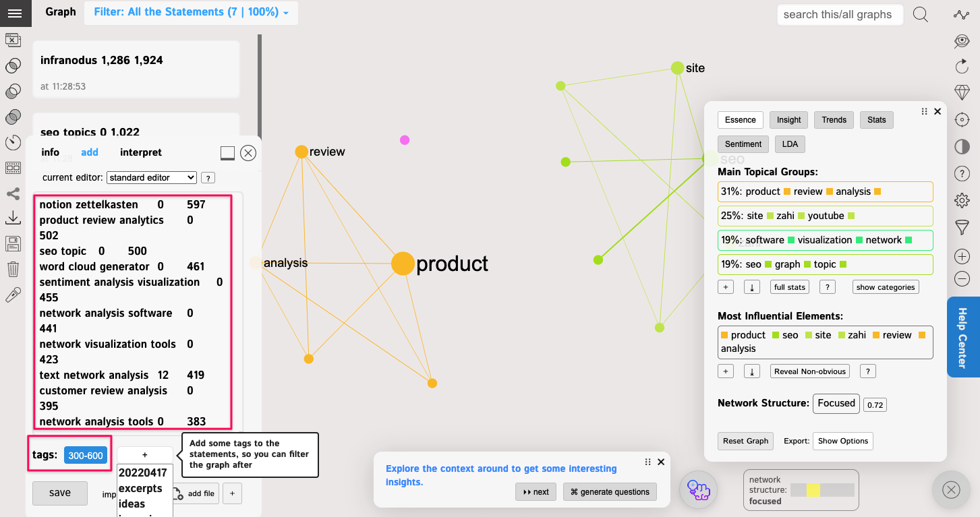This screenshot has width=980, height=517.
Task: Open the Help Center side tab
Action: (x=963, y=337)
